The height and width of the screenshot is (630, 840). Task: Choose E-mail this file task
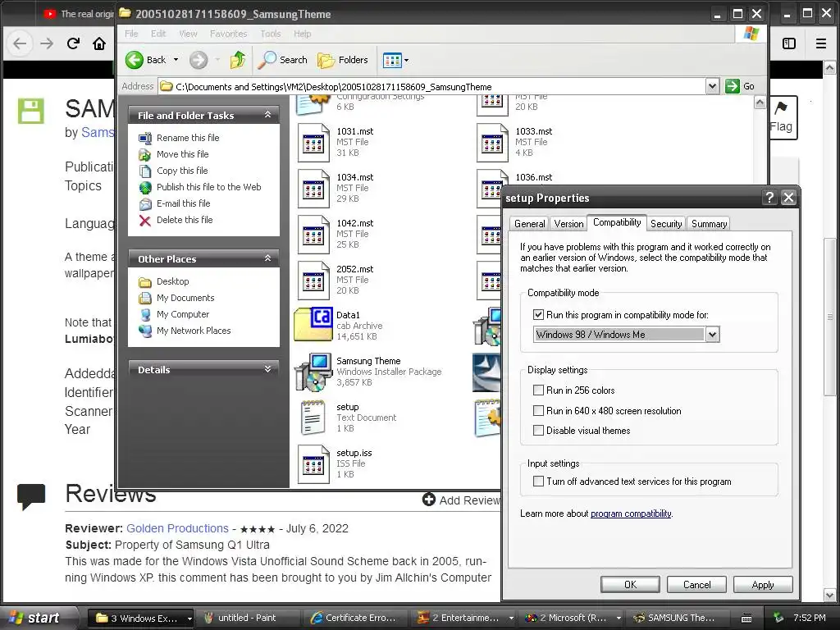[183, 203]
